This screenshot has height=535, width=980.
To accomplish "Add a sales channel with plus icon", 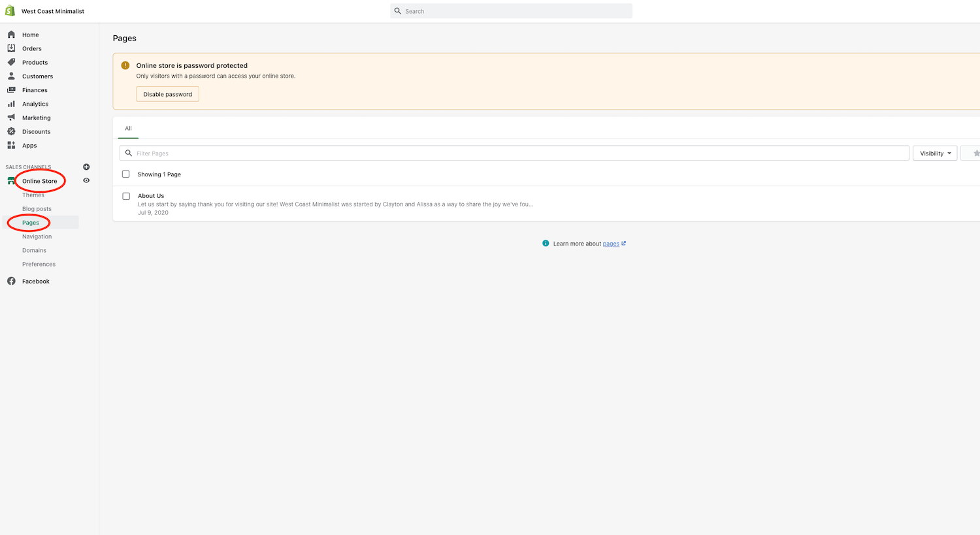I will point(86,167).
